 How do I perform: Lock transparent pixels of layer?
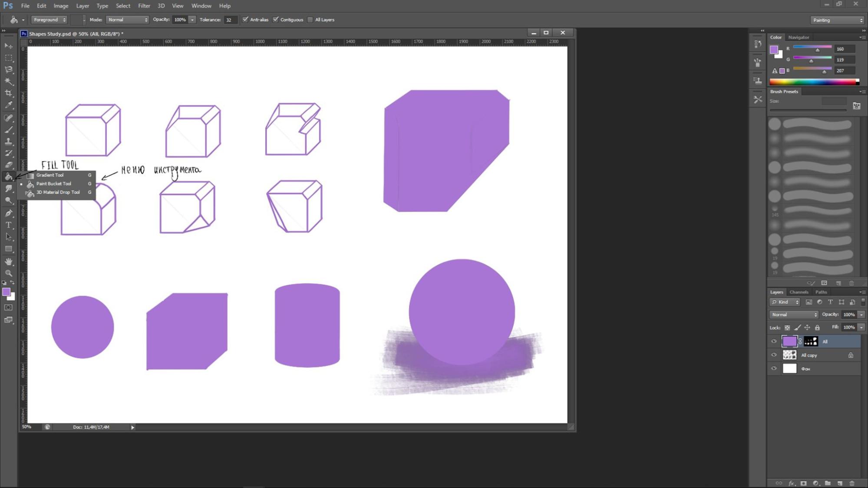(x=787, y=328)
